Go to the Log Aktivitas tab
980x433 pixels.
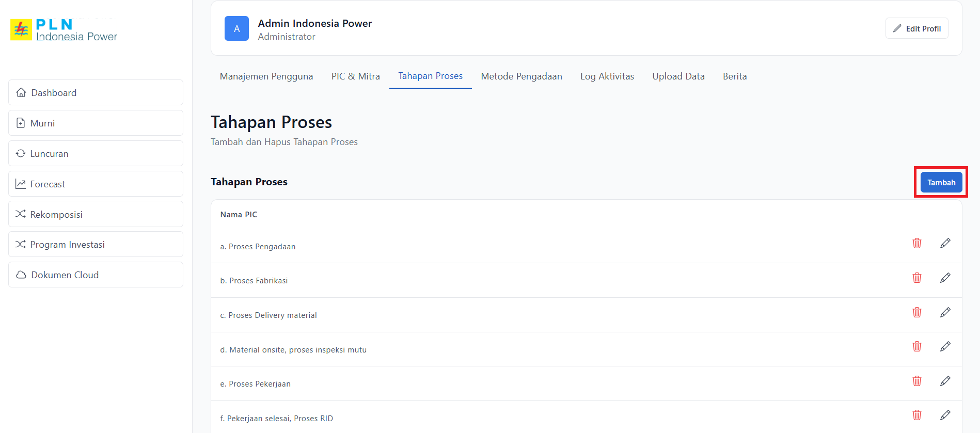pyautogui.click(x=607, y=76)
